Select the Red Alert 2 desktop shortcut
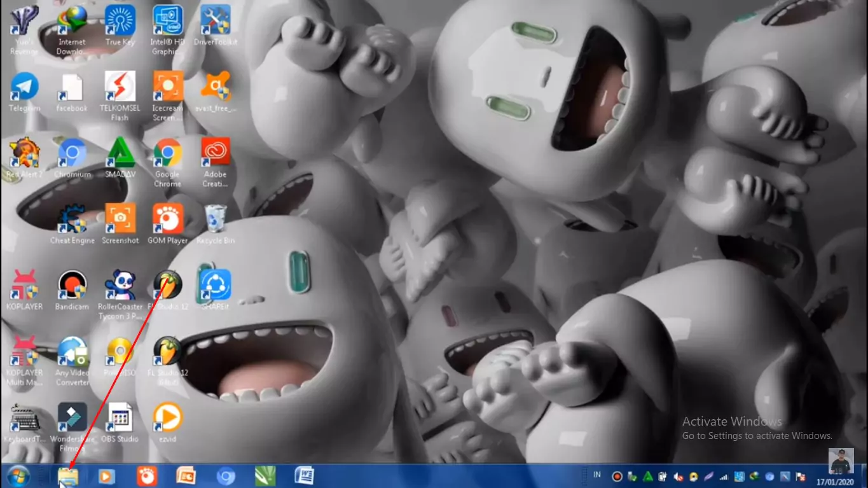The image size is (868, 488). [24, 159]
